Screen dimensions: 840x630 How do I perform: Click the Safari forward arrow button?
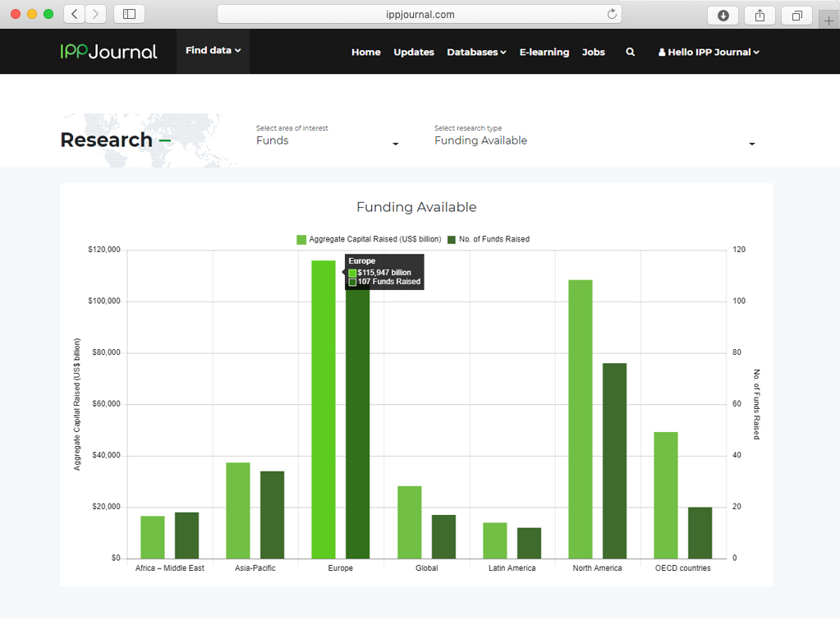[96, 14]
